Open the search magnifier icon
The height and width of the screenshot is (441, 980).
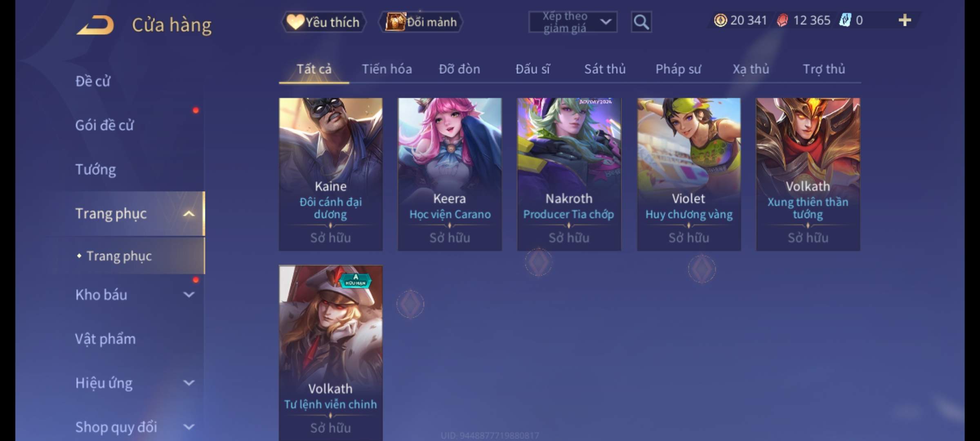[641, 22]
